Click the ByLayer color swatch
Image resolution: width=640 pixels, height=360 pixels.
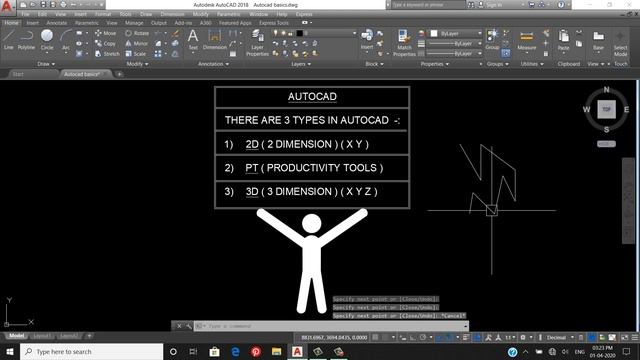click(x=434, y=33)
